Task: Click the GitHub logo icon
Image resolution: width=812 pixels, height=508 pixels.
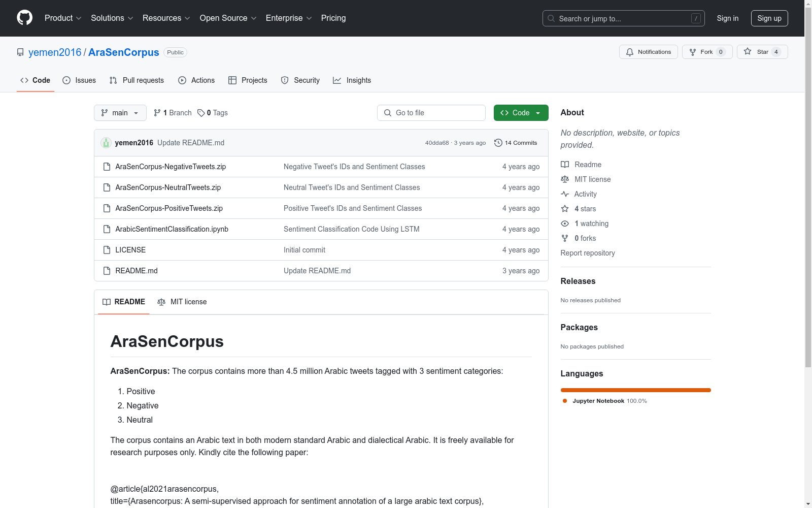Action: (24, 18)
